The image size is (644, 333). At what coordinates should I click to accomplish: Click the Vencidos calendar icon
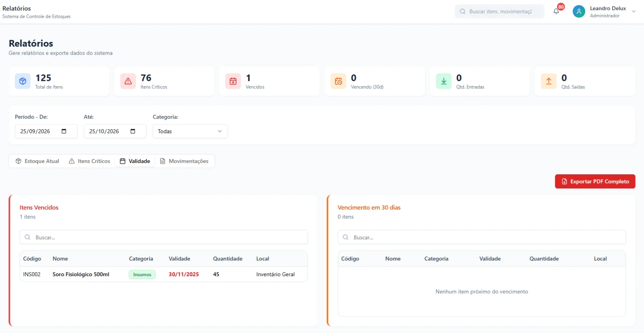tap(233, 81)
